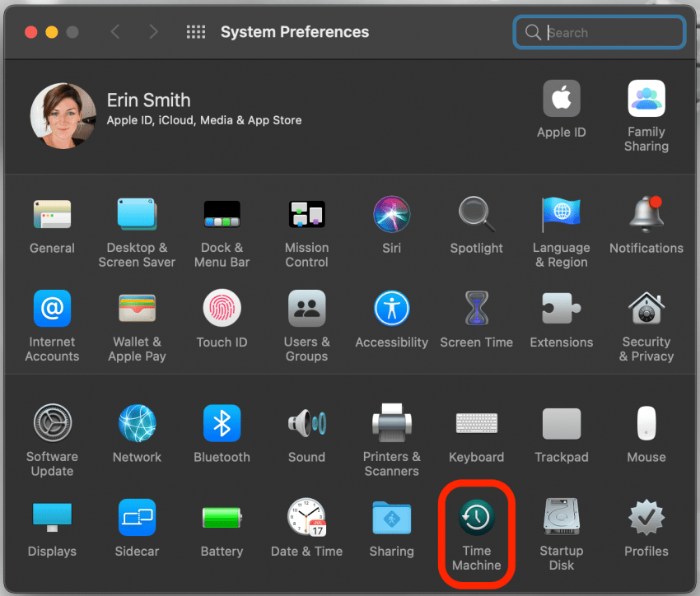Screen dimensions: 700x596
Task: Open the Time Machine preferences
Action: point(476,518)
